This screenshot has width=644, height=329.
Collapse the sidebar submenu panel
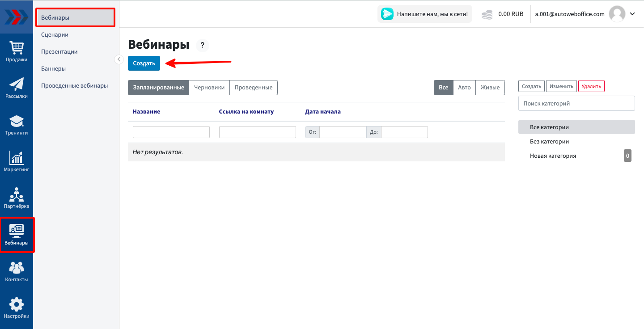coord(119,59)
